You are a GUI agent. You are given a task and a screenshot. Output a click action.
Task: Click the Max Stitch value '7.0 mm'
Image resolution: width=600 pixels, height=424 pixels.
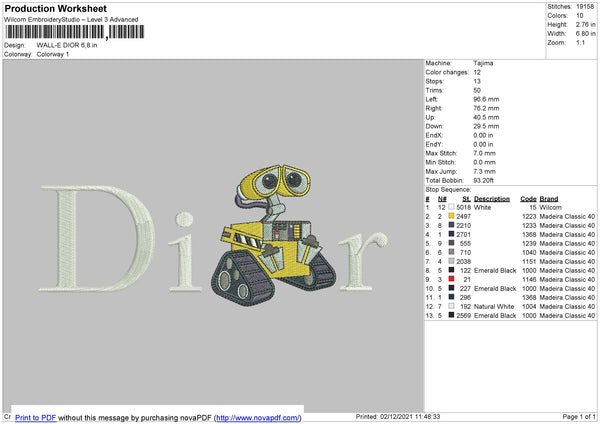(484, 153)
